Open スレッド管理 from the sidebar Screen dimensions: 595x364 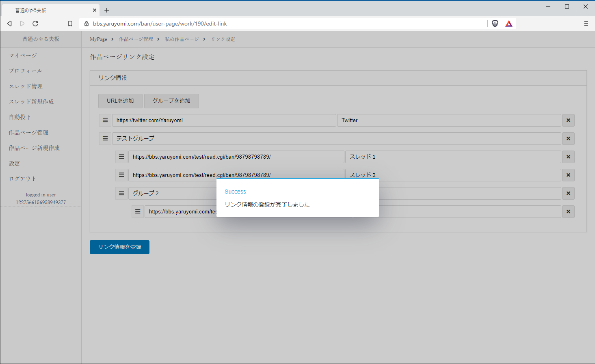[x=26, y=86]
